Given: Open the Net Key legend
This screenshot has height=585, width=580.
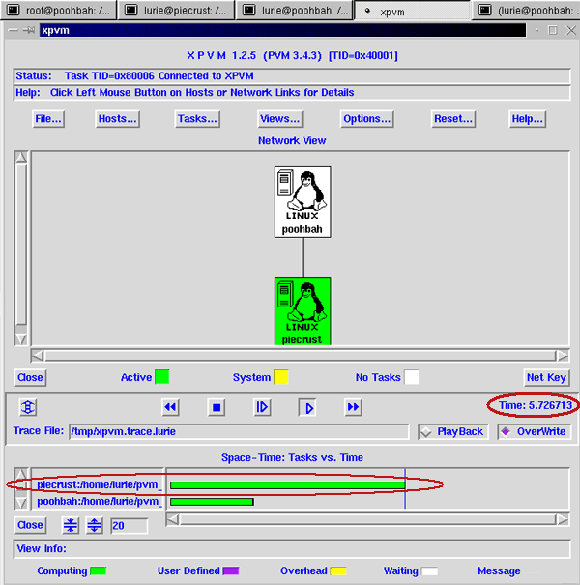Looking at the screenshot, I should [x=546, y=377].
